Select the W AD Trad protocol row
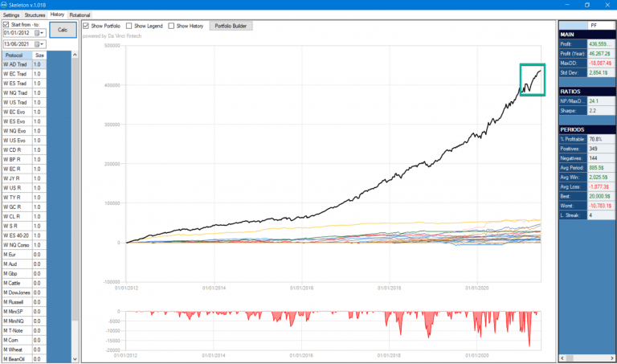This screenshot has width=617, height=364. click(16, 63)
